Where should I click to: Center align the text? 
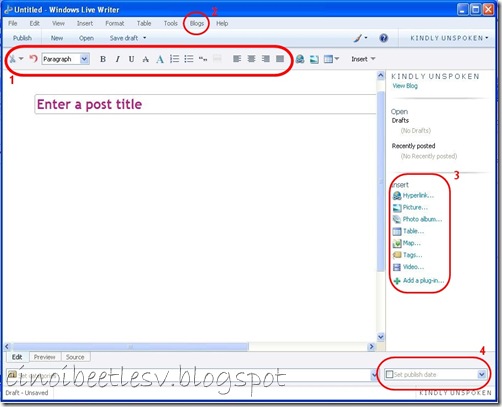251,59
